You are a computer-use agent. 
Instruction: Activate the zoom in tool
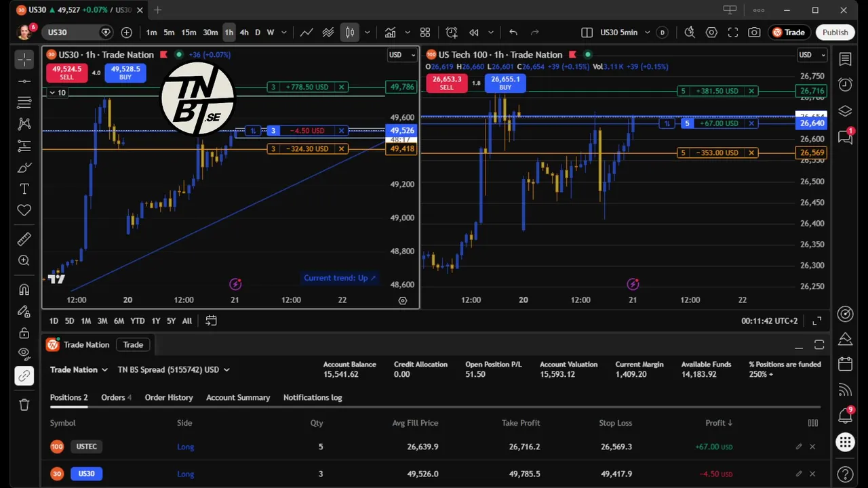click(x=24, y=260)
